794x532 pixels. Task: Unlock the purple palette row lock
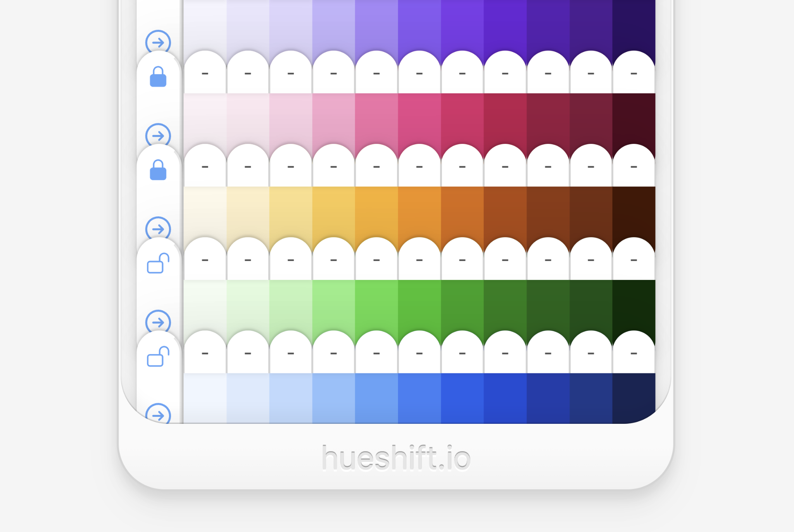[x=158, y=76]
